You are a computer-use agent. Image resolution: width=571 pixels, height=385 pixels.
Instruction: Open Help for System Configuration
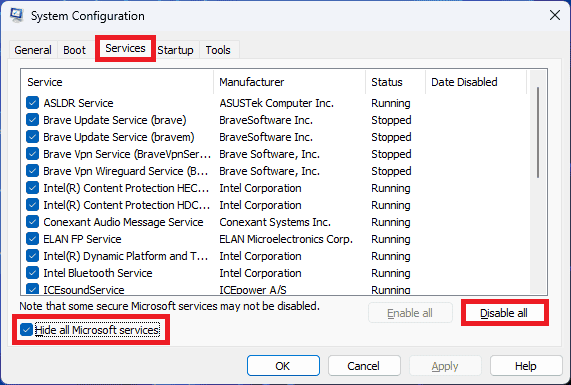[x=526, y=365]
